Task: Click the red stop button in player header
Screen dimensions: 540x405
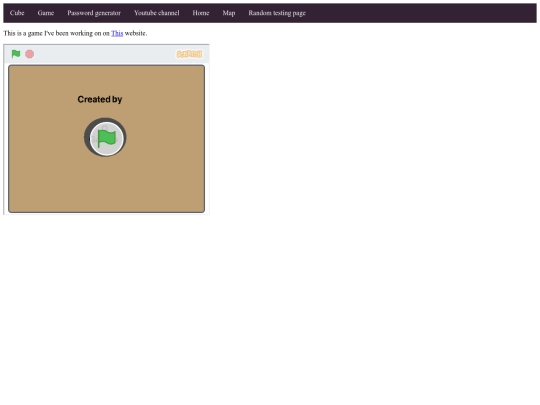Action: 30,54
